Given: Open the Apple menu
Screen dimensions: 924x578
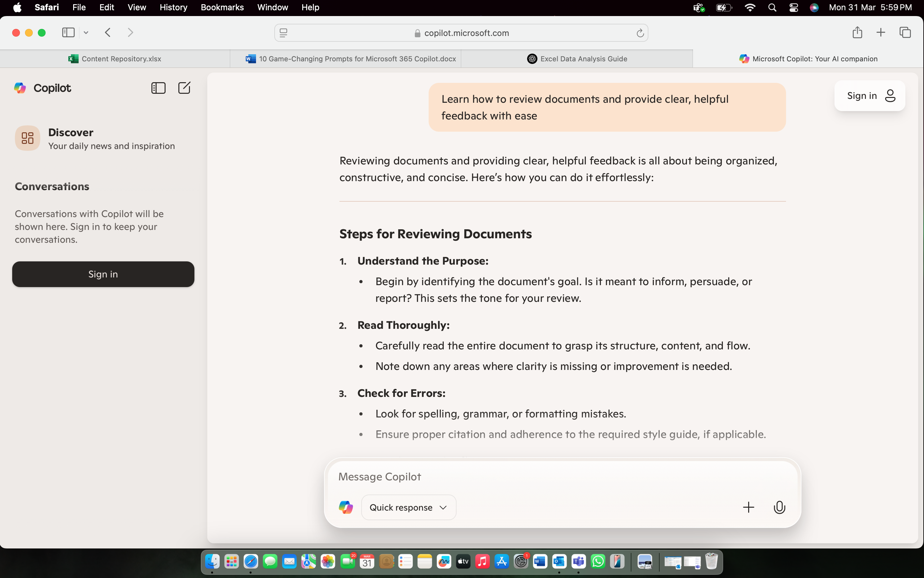Looking at the screenshot, I should 17,7.
